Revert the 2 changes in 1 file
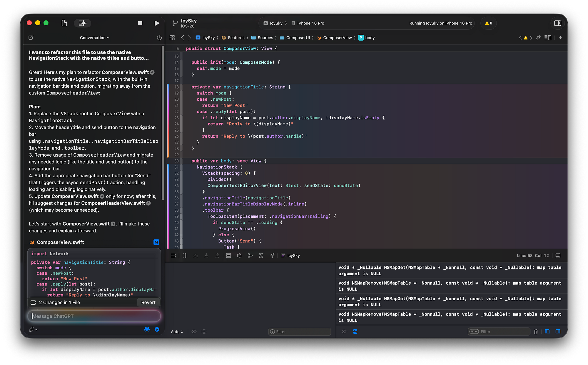588x365 pixels. pyautogui.click(x=148, y=302)
